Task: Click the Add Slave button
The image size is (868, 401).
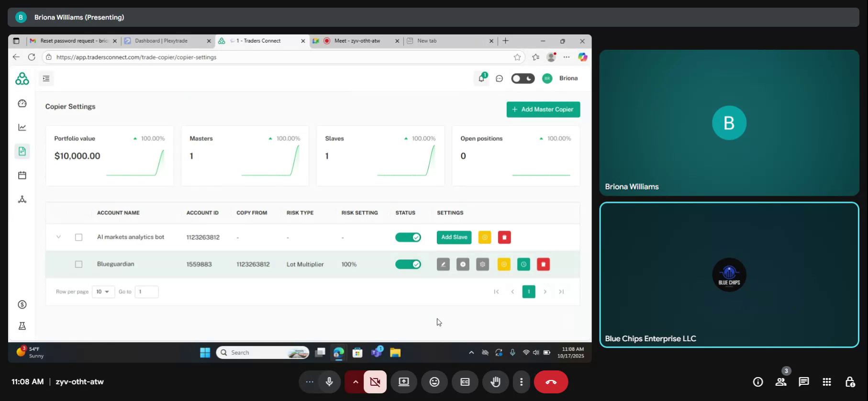Action: click(x=454, y=237)
